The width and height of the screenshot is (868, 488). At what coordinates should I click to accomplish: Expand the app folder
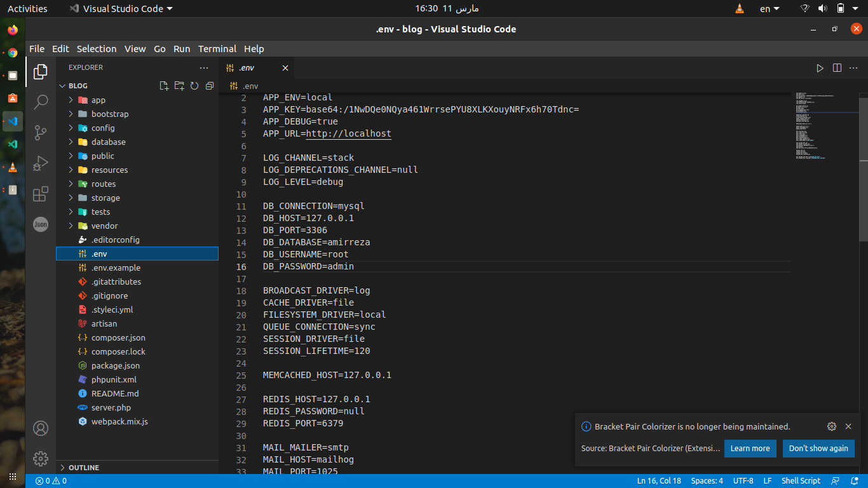137,100
